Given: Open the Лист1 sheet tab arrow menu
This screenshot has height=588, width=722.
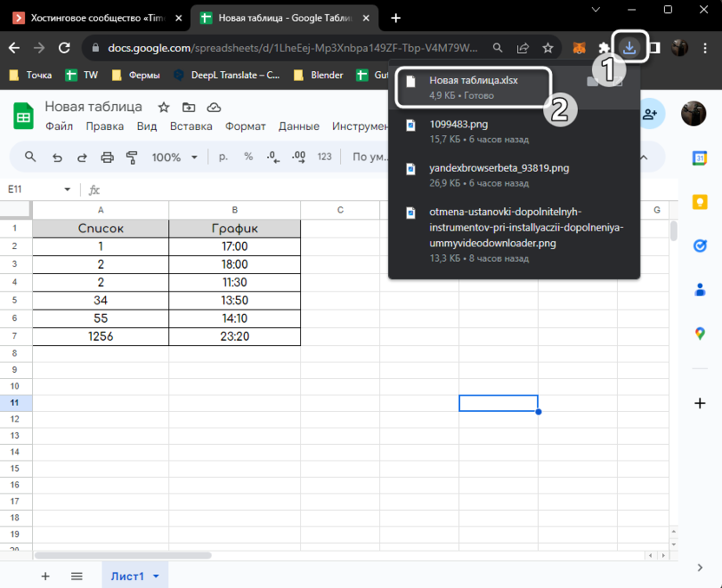Looking at the screenshot, I should pyautogui.click(x=156, y=576).
